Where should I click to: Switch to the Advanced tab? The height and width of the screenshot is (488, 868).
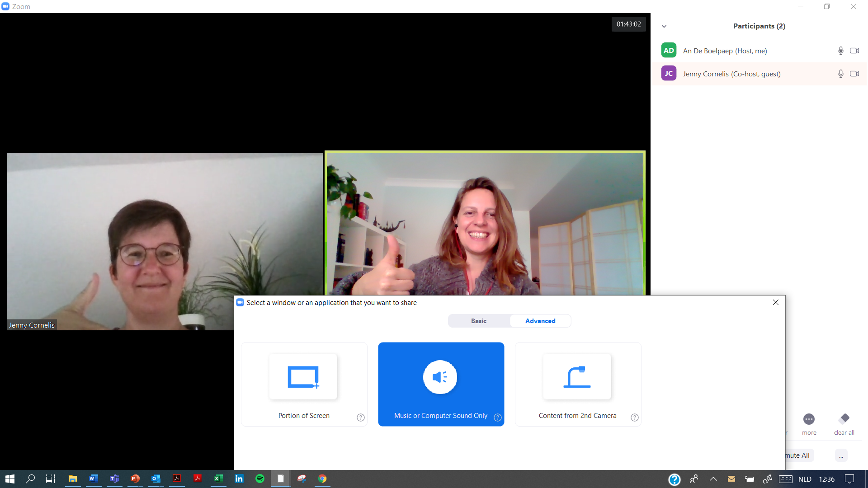540,321
